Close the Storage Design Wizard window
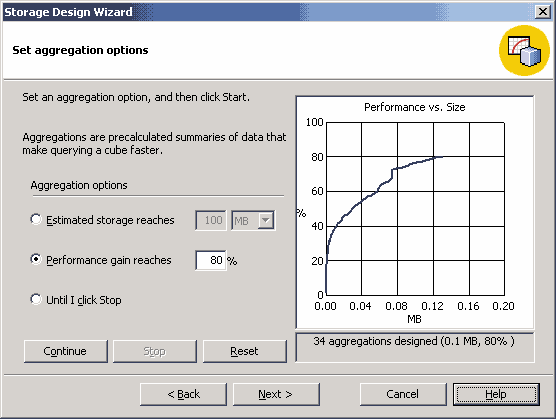 543,12
